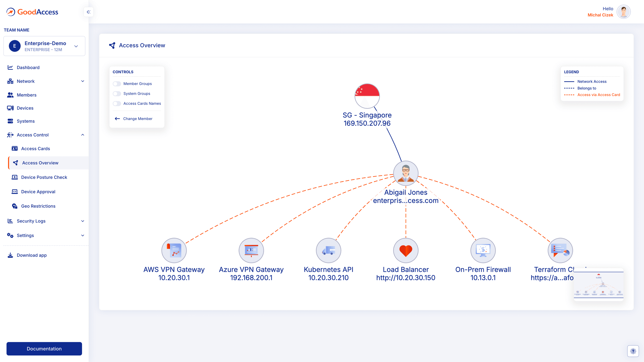Click the Systems server icon

coord(10,121)
